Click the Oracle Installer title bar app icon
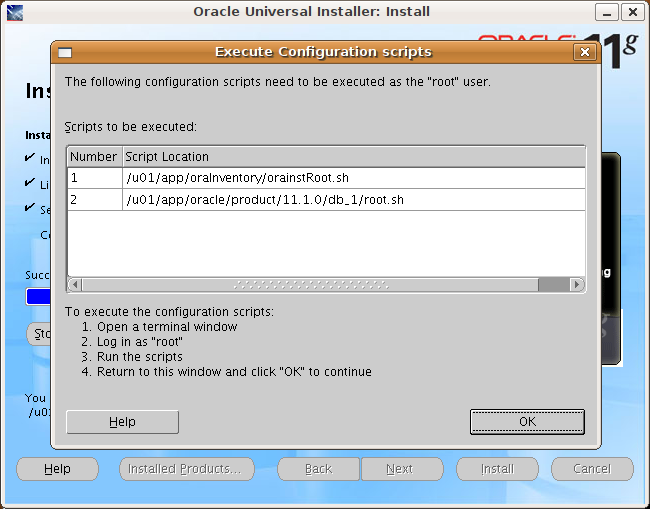 pos(15,12)
